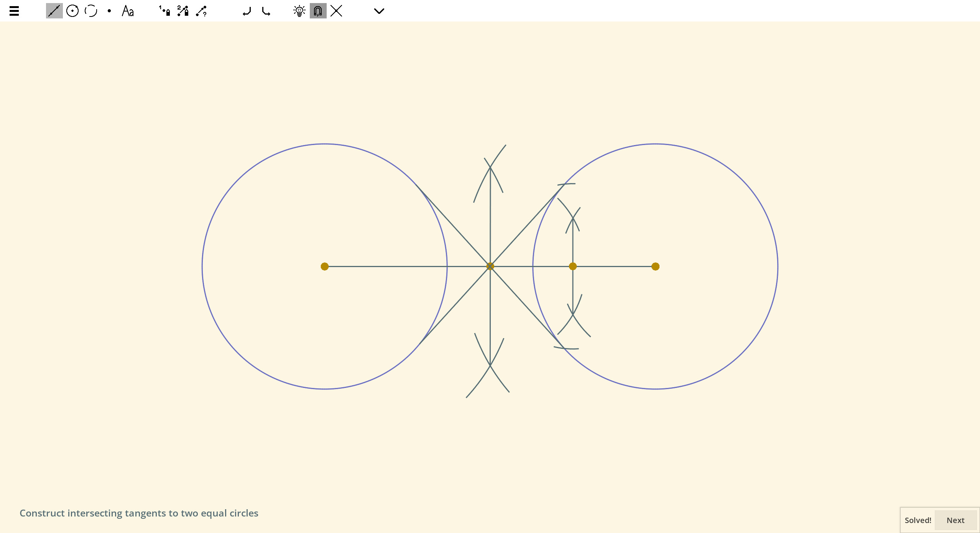Open a hint with the lightbulb icon
The image size is (980, 533).
(x=299, y=11)
